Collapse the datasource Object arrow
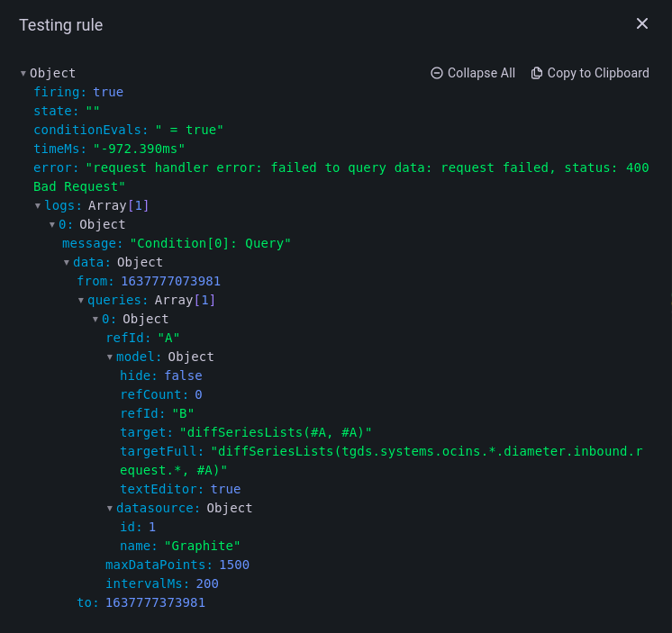The height and width of the screenshot is (633, 672). (x=110, y=508)
